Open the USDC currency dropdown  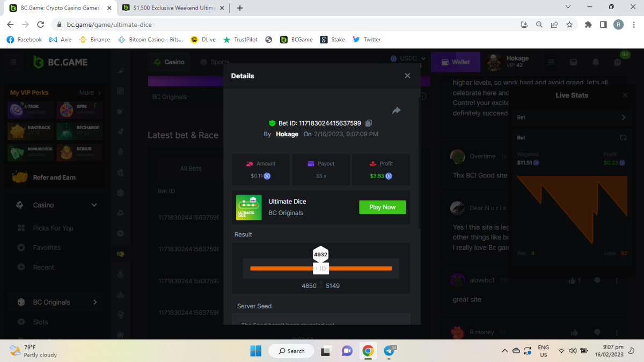[x=408, y=58]
